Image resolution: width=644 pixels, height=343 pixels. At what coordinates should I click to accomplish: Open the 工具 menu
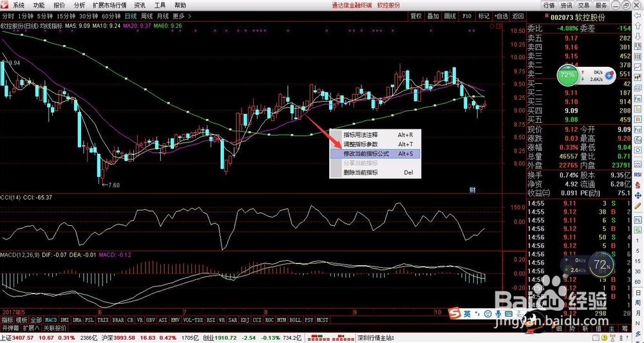(160, 5)
